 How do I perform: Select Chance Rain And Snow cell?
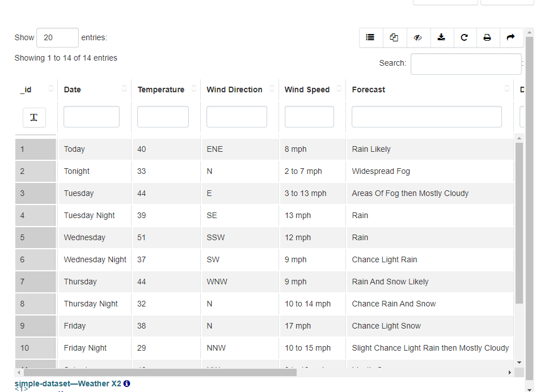[x=430, y=304]
